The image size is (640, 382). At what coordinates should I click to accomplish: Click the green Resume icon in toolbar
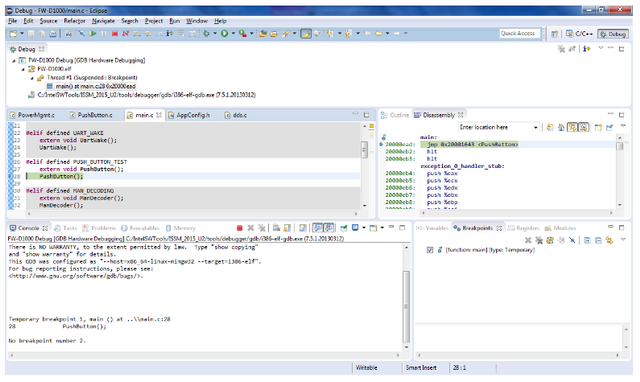tap(93, 33)
